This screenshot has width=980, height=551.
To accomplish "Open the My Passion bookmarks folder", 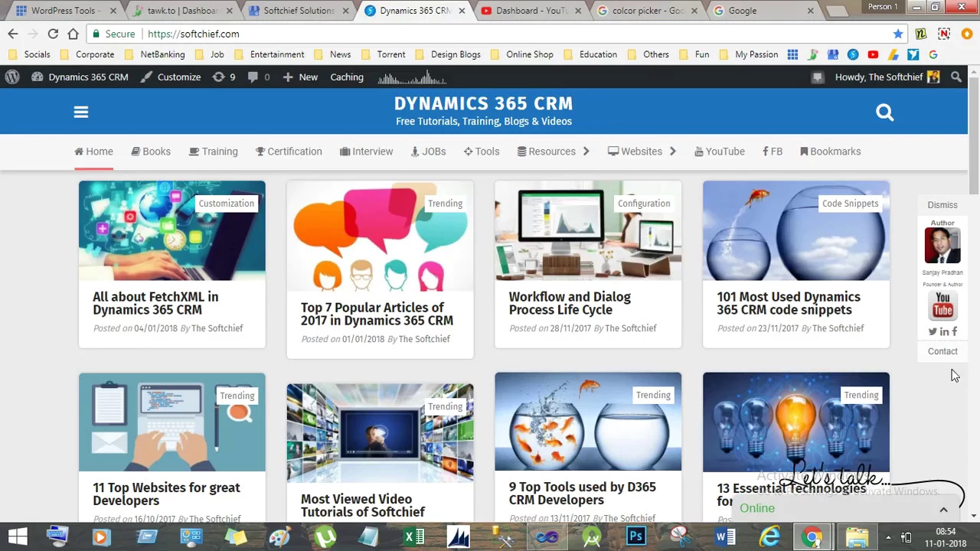I will tap(749, 54).
